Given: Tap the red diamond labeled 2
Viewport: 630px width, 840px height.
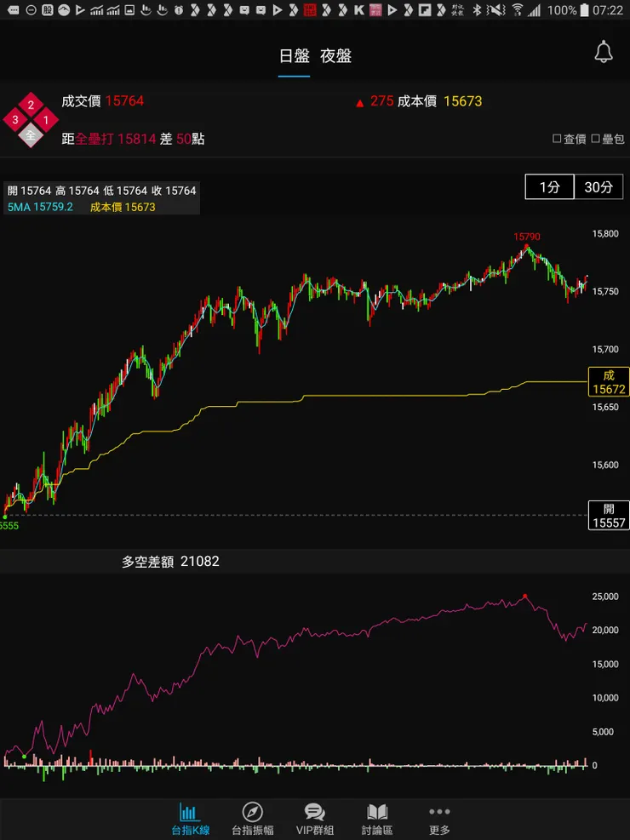Looking at the screenshot, I should point(31,105).
